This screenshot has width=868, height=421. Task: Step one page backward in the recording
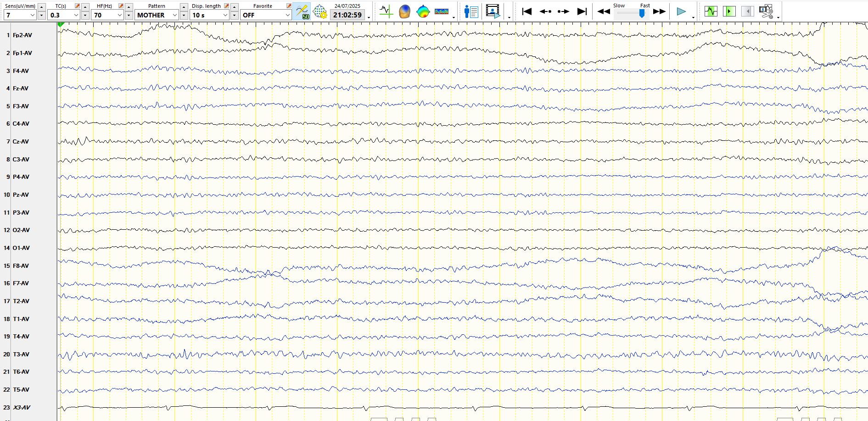[x=545, y=11]
